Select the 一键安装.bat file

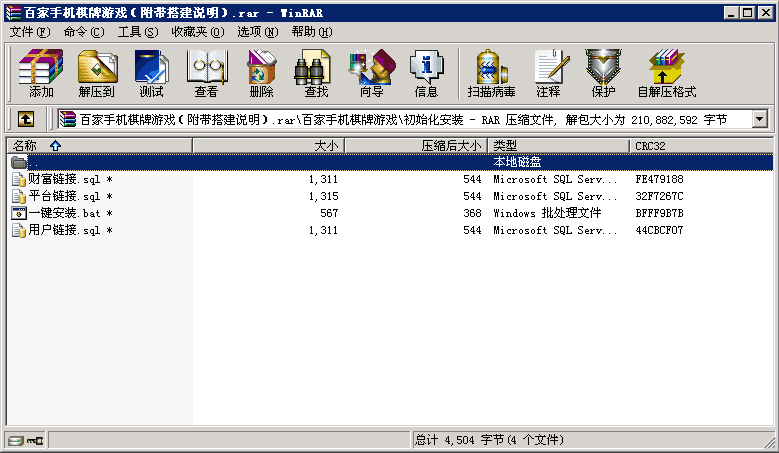[63, 213]
